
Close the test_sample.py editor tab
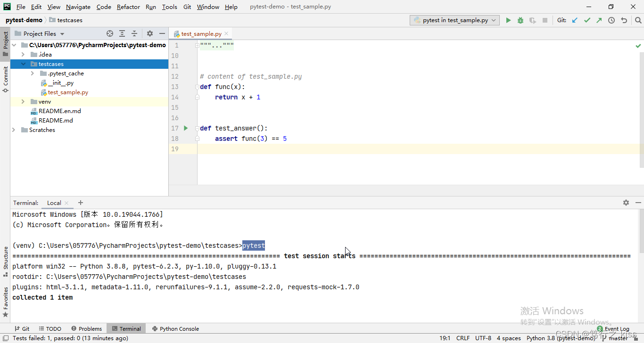click(226, 33)
